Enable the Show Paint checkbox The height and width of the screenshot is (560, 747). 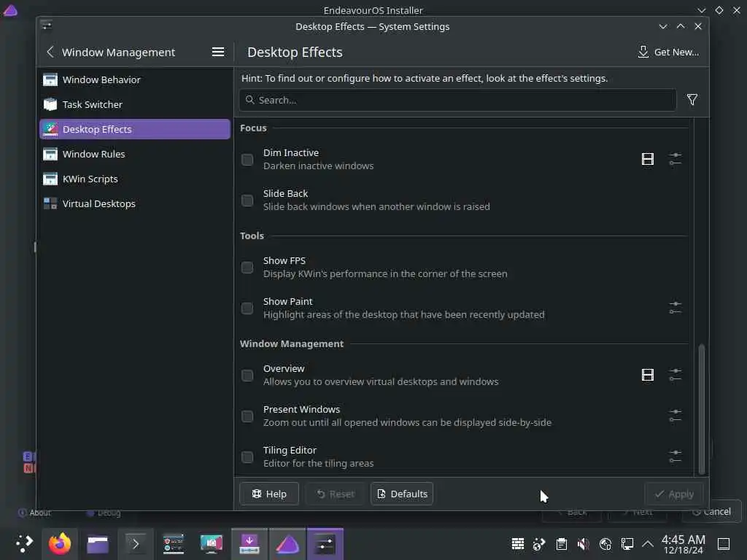click(247, 308)
